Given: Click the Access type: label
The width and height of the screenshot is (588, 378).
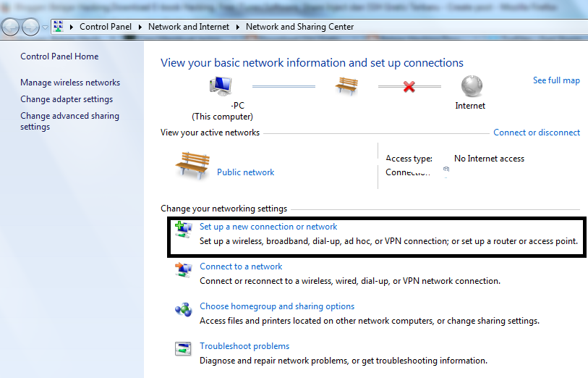Looking at the screenshot, I should pos(409,159).
